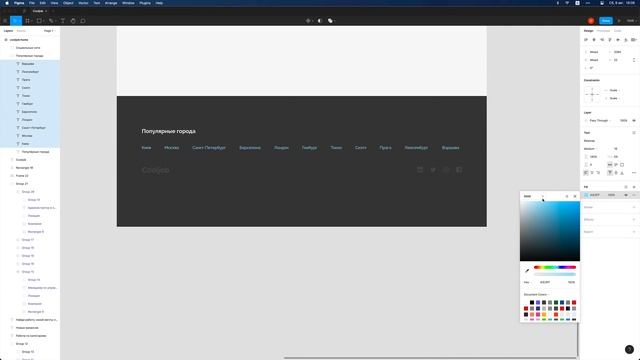This screenshot has height=360, width=640.
Task: Click the Text align left icon
Action: (586, 173)
